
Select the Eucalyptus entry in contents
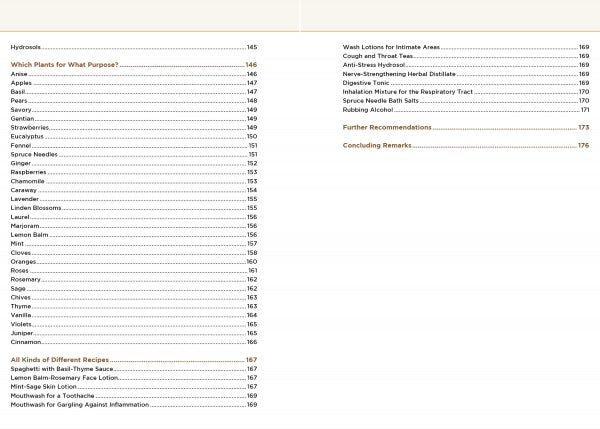click(27, 136)
